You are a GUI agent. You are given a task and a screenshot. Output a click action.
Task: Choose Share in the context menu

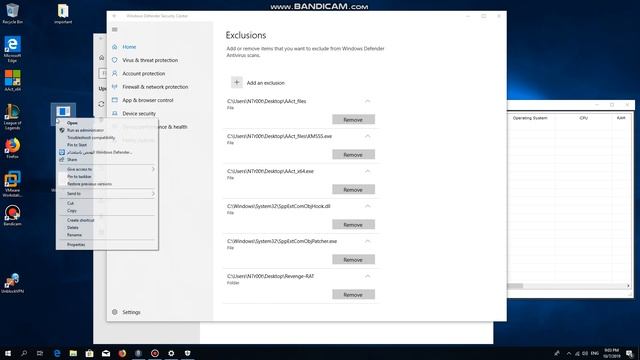click(107, 160)
